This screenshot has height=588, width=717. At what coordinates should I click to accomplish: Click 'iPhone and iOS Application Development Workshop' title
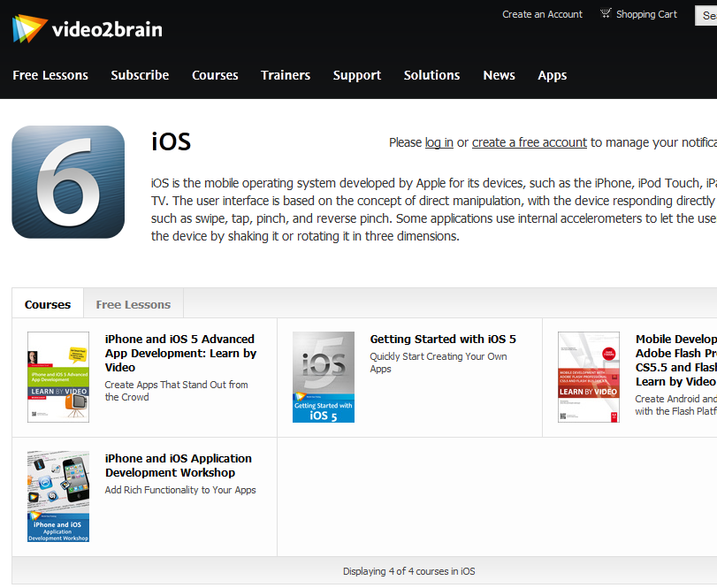click(179, 465)
